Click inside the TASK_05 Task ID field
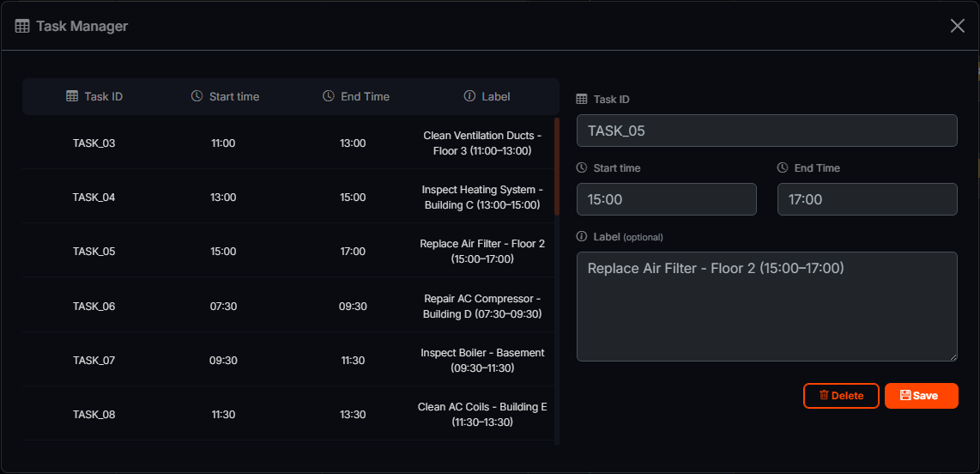 tap(766, 131)
